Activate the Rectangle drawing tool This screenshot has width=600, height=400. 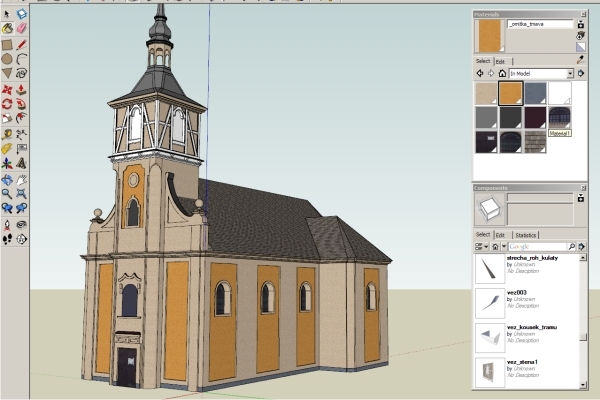click(x=7, y=44)
